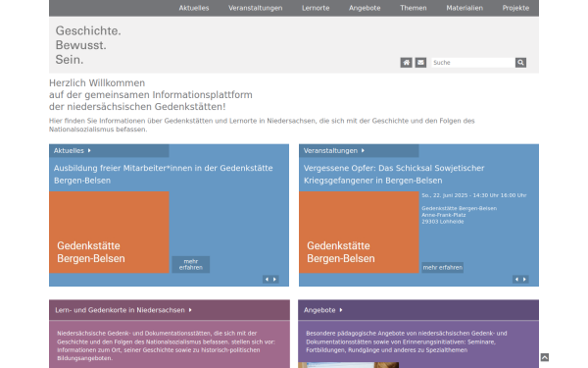
Task: Open the envelope contact icon
Action: tap(420, 63)
